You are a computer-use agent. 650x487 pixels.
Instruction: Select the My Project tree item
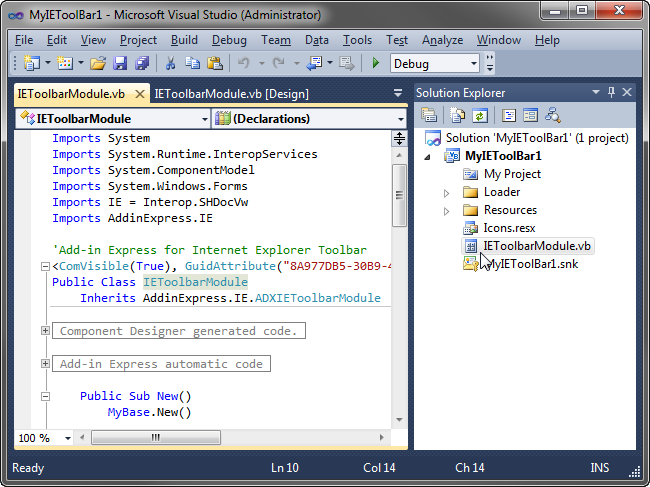(x=512, y=174)
